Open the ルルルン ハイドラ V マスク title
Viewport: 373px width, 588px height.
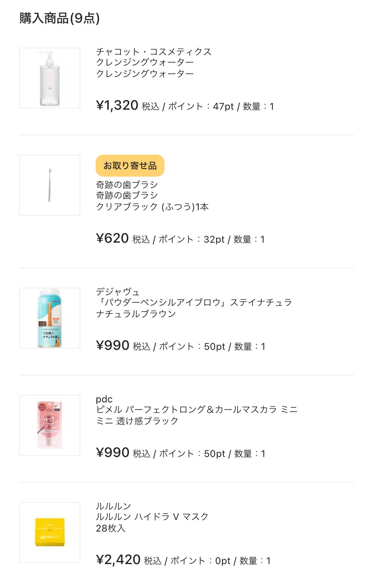click(152, 517)
